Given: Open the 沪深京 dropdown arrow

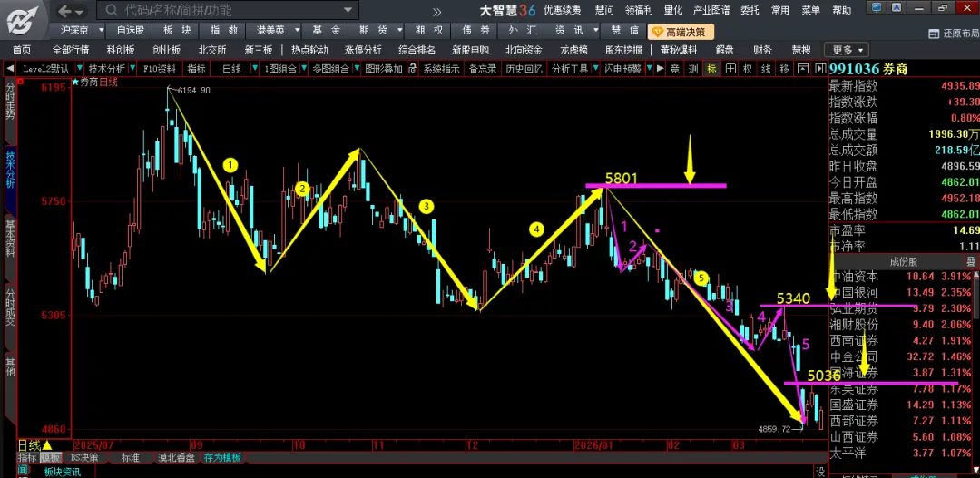Looking at the screenshot, I should pos(102,30).
